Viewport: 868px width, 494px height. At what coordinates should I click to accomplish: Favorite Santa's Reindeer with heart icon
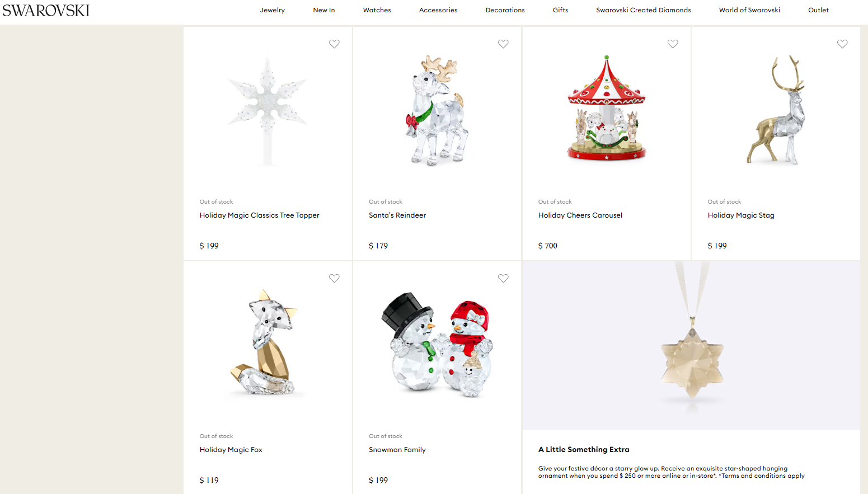tap(503, 44)
